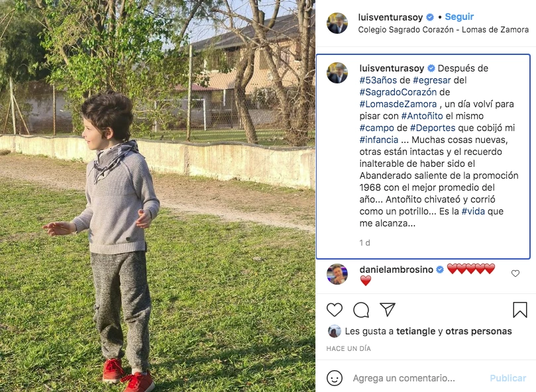Viewport: 536px width, 392px height.
Task: View otras personas who liked
Action: click(478, 331)
